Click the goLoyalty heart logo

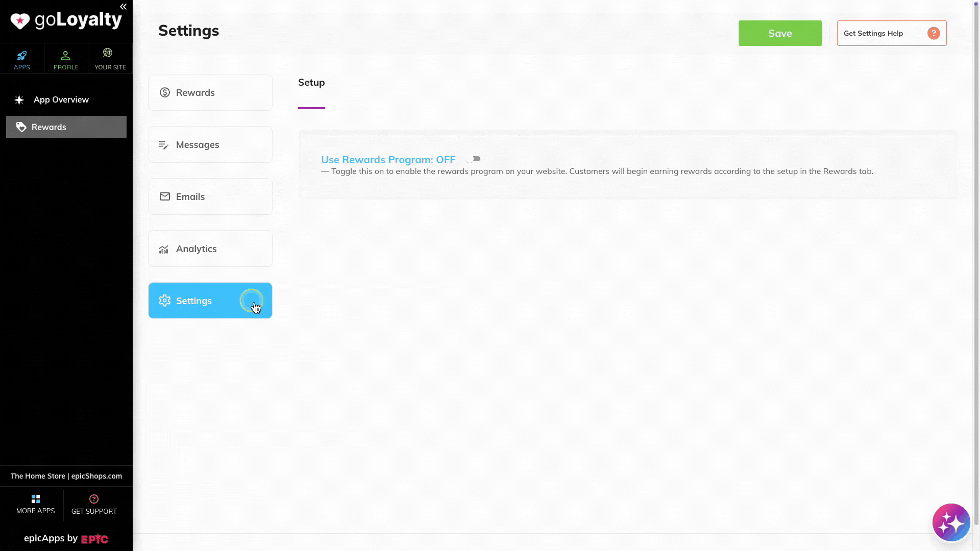click(20, 21)
